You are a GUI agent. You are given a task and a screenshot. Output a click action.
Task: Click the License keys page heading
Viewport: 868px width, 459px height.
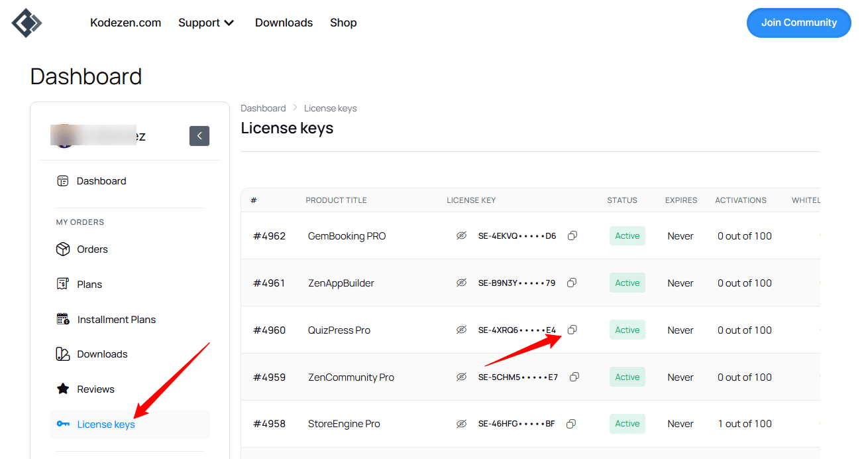[287, 128]
